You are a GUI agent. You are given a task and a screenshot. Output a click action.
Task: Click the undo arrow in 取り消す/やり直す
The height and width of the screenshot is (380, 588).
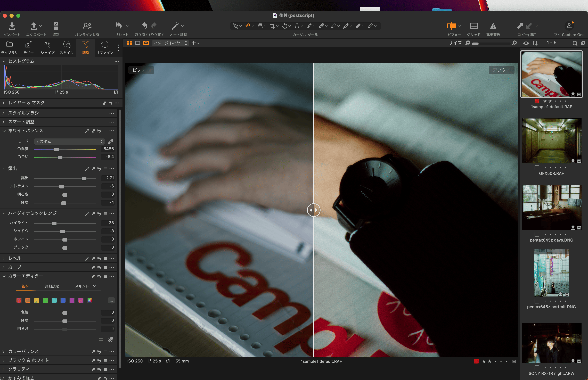(145, 26)
